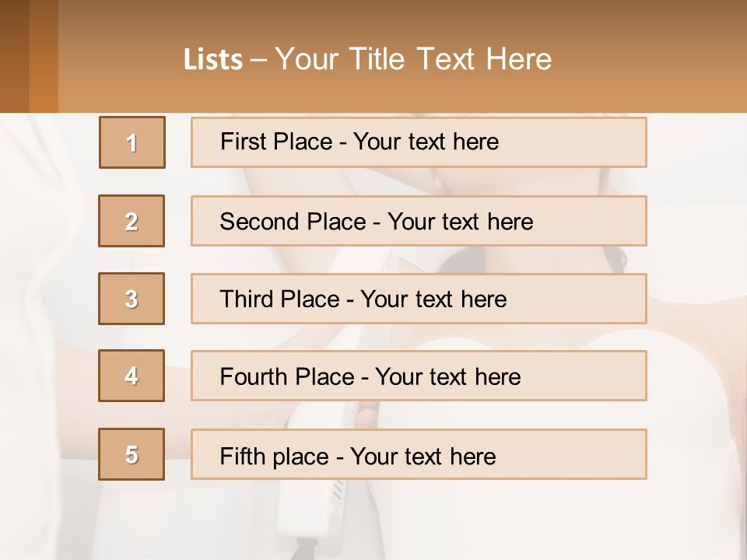Select the number 5 box
This screenshot has width=747, height=560.
click(x=132, y=454)
